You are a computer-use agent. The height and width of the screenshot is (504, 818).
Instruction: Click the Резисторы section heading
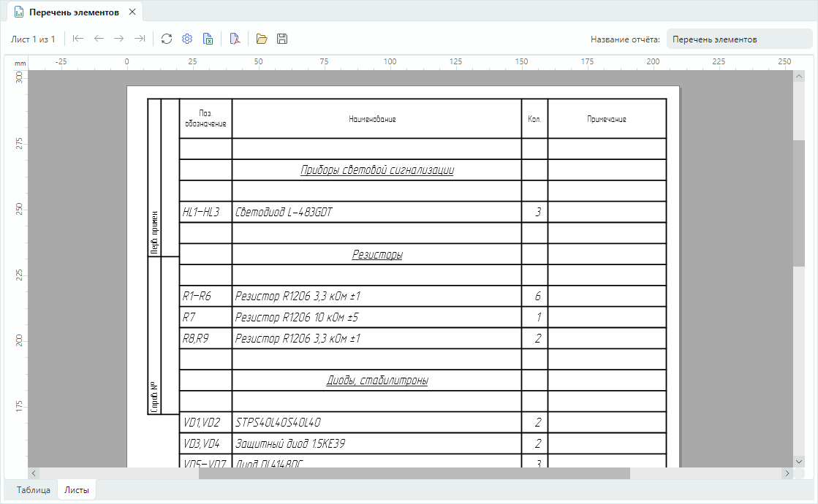(377, 254)
